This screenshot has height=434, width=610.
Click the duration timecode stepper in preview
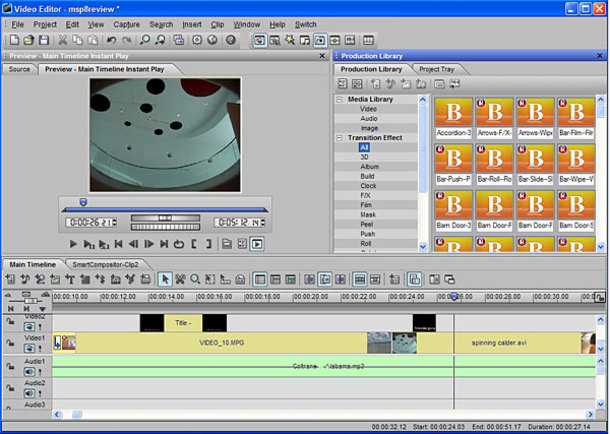(263, 222)
